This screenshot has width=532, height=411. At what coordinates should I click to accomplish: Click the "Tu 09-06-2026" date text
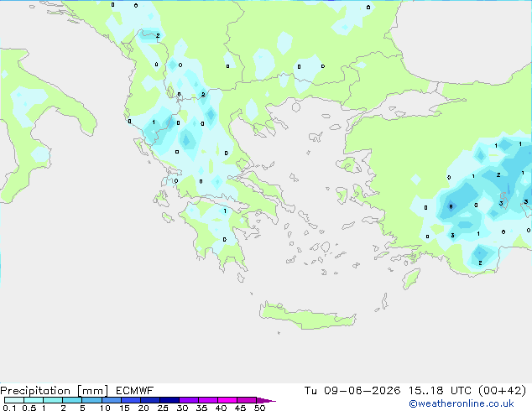pyautogui.click(x=352, y=391)
